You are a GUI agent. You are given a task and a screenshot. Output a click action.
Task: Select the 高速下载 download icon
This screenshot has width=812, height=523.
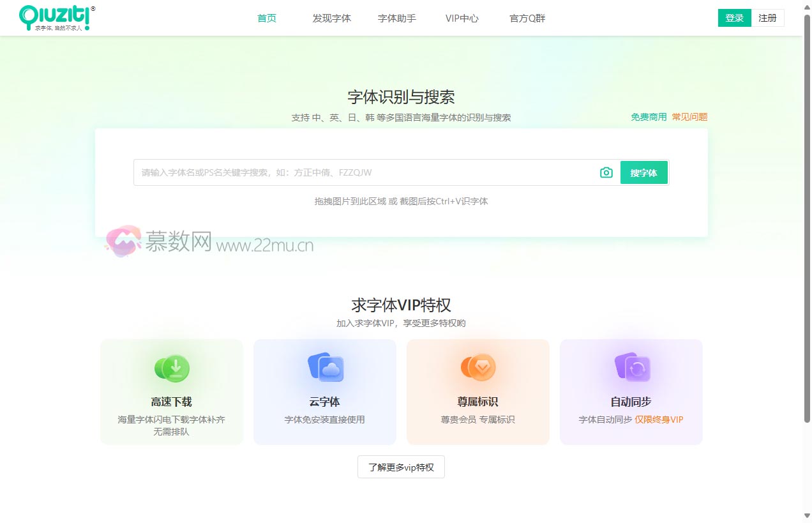pos(171,367)
